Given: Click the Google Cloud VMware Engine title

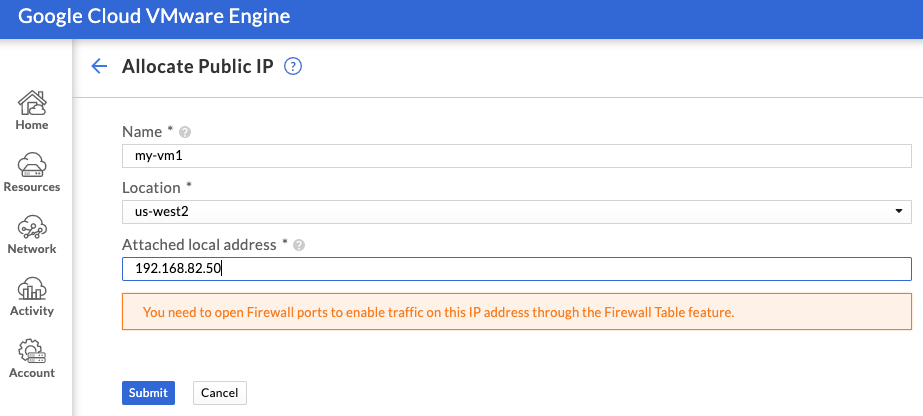Looking at the screenshot, I should tap(154, 16).
